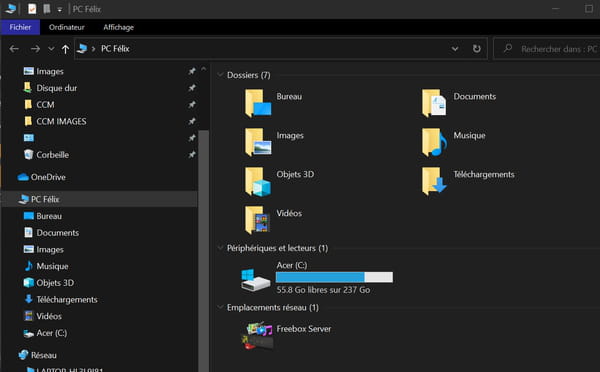Open Documents in the sidebar tree
The height and width of the screenshot is (372, 600).
(57, 233)
